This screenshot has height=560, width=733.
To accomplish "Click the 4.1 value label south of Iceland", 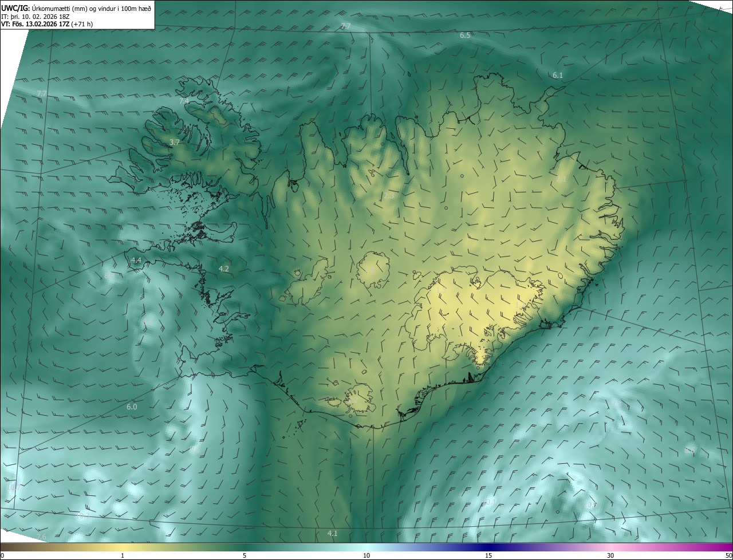I will (x=333, y=534).
